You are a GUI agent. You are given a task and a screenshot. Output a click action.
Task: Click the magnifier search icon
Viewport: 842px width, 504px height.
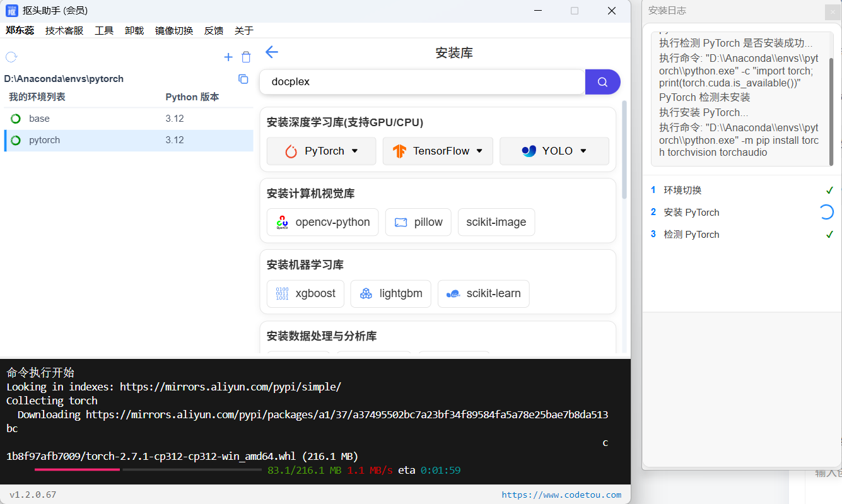pyautogui.click(x=602, y=82)
